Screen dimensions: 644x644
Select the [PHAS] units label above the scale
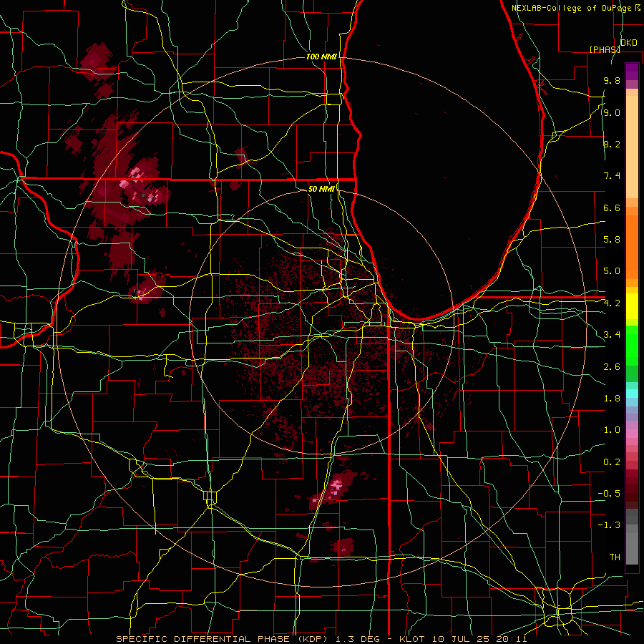pyautogui.click(x=605, y=49)
